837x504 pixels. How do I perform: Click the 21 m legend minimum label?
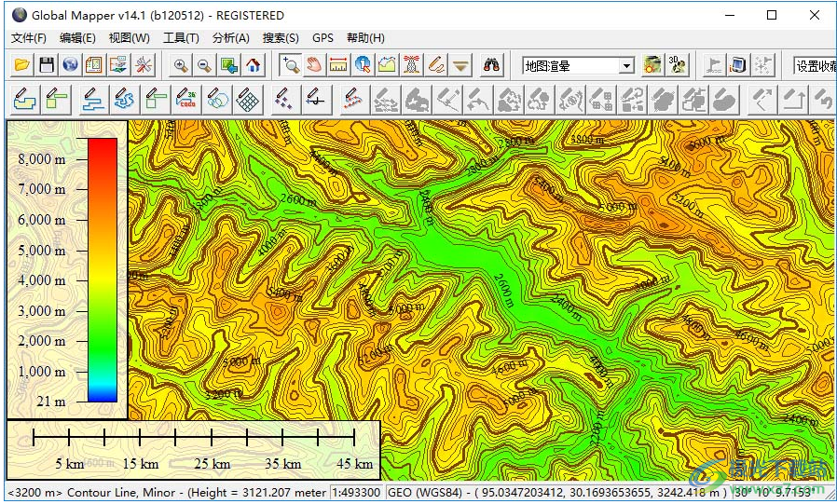click(x=51, y=402)
